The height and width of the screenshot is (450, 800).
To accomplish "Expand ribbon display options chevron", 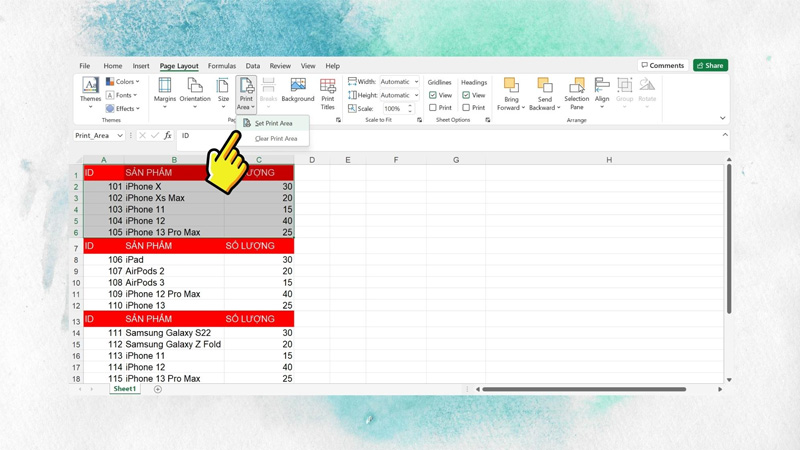I will pos(722,118).
